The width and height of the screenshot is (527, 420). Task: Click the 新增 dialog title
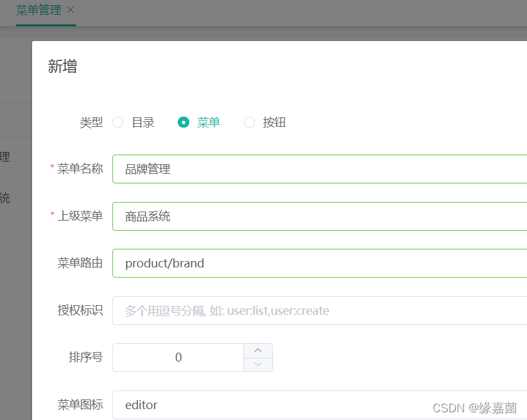click(62, 66)
